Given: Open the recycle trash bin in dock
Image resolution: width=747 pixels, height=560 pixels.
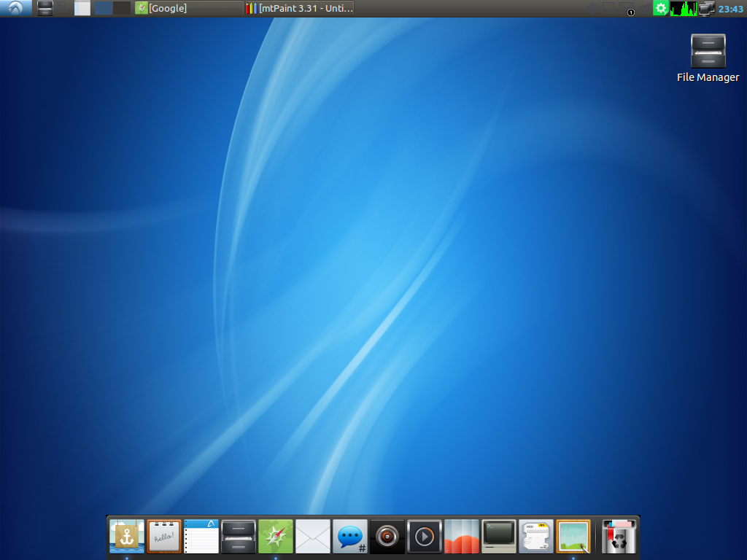Looking at the screenshot, I should point(619,537).
